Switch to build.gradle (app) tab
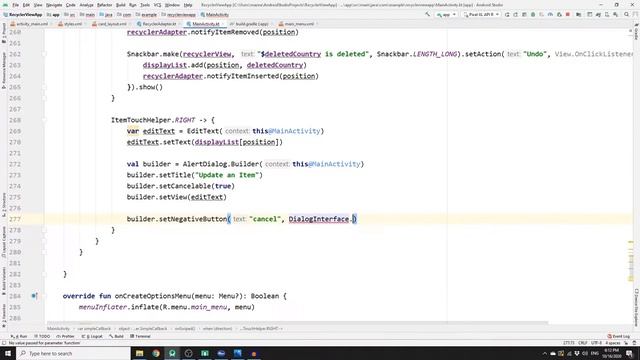640x360 pixels. click(249, 24)
